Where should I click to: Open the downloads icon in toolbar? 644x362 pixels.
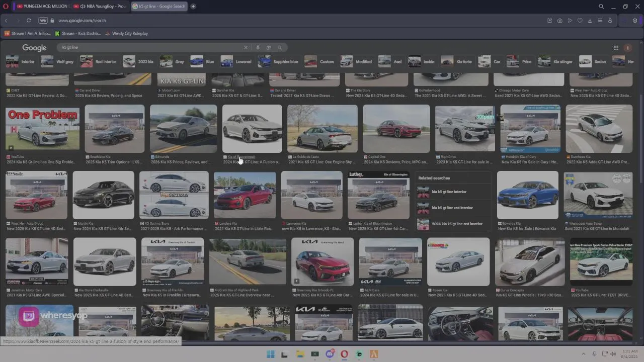590,21
